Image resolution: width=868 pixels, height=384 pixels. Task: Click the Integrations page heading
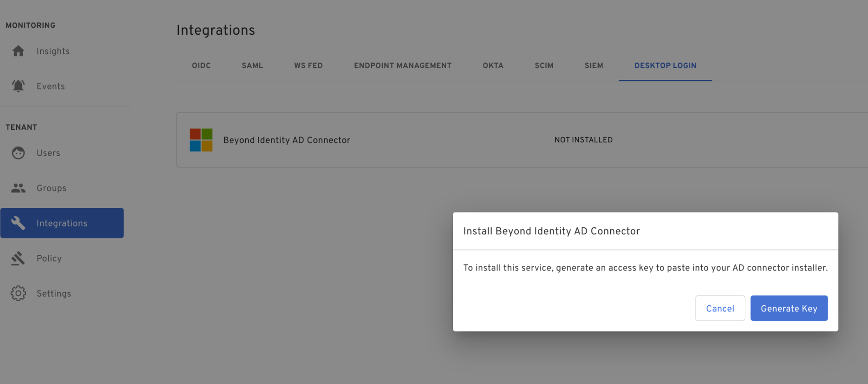[x=215, y=31]
